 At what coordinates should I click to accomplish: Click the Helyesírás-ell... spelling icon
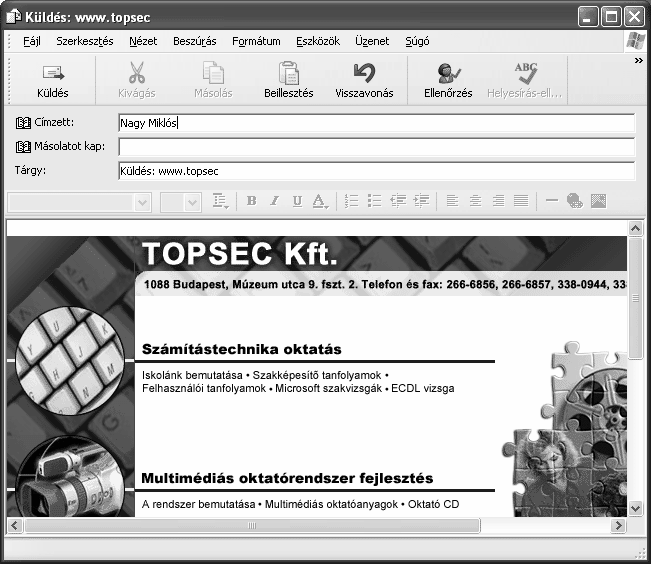click(526, 73)
